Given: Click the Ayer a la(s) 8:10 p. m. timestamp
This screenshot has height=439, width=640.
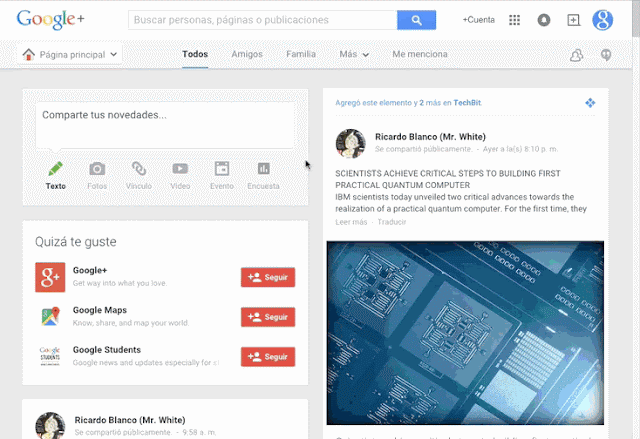Looking at the screenshot, I should [520, 149].
